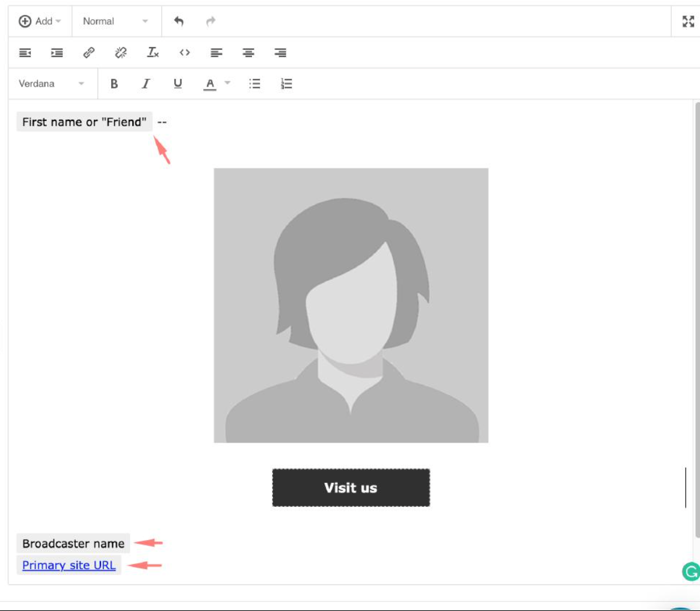Click the undo arrow icon

point(179,22)
